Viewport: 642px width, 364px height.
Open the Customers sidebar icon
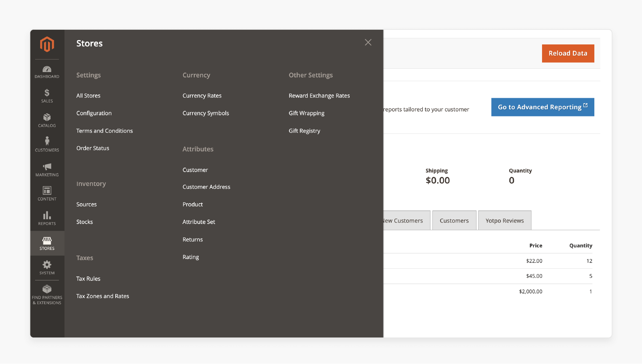tap(47, 145)
